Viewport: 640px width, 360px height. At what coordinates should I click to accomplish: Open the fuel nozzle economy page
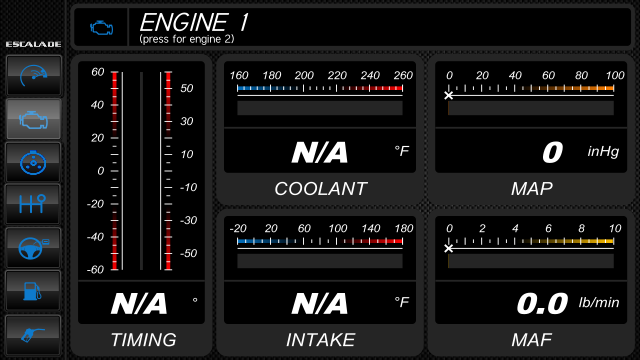(33, 335)
